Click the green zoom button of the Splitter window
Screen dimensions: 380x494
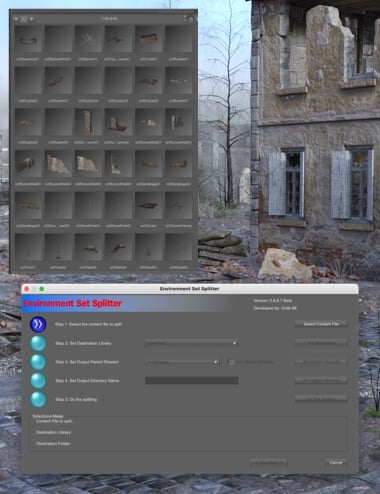point(42,289)
